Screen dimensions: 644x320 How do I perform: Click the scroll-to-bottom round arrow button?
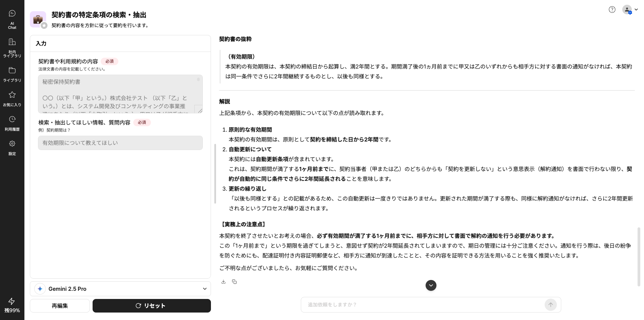click(431, 285)
